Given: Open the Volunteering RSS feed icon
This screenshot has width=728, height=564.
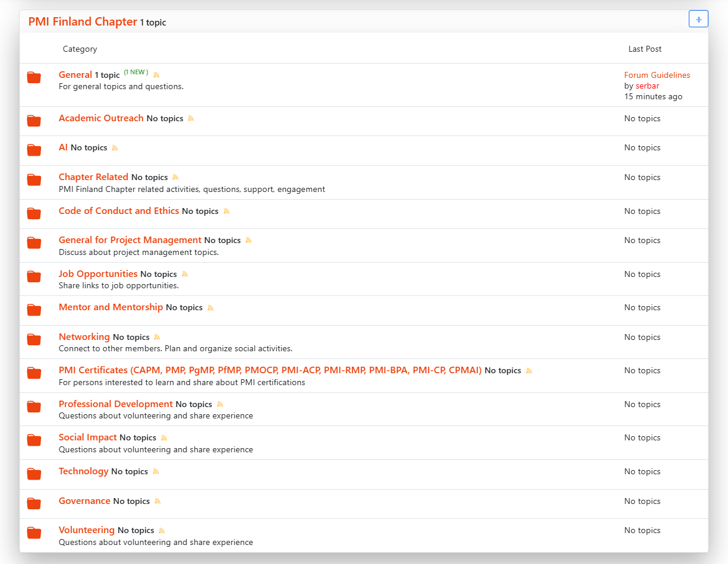Looking at the screenshot, I should pyautogui.click(x=162, y=531).
